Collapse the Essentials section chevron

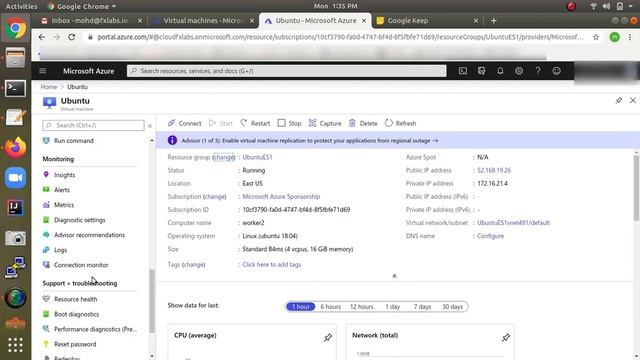coord(394,276)
